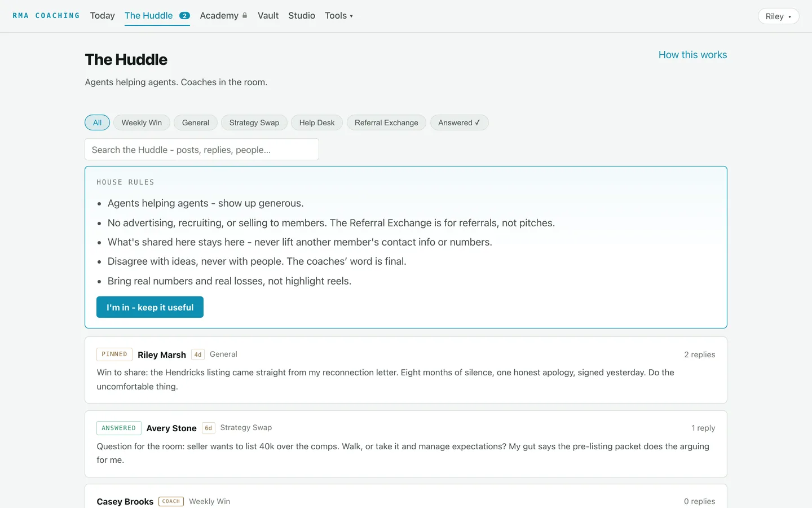
Task: View 0 replies on Casey Brooks's post
Action: [x=699, y=501]
